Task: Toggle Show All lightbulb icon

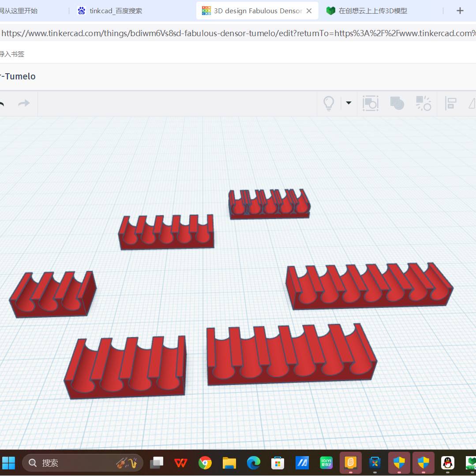Action: [329, 104]
